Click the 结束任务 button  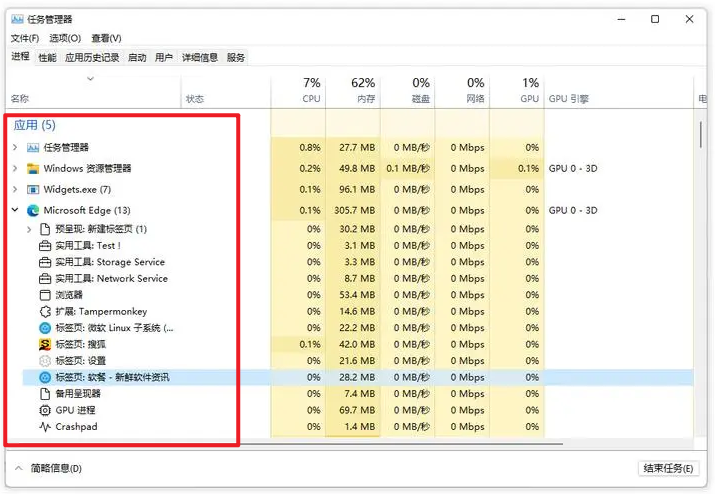[x=668, y=468]
